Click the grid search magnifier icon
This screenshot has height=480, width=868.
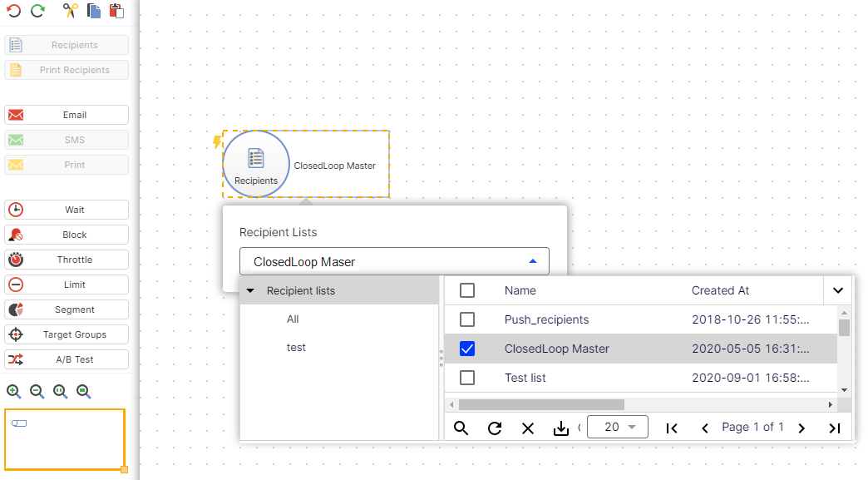[x=461, y=428]
